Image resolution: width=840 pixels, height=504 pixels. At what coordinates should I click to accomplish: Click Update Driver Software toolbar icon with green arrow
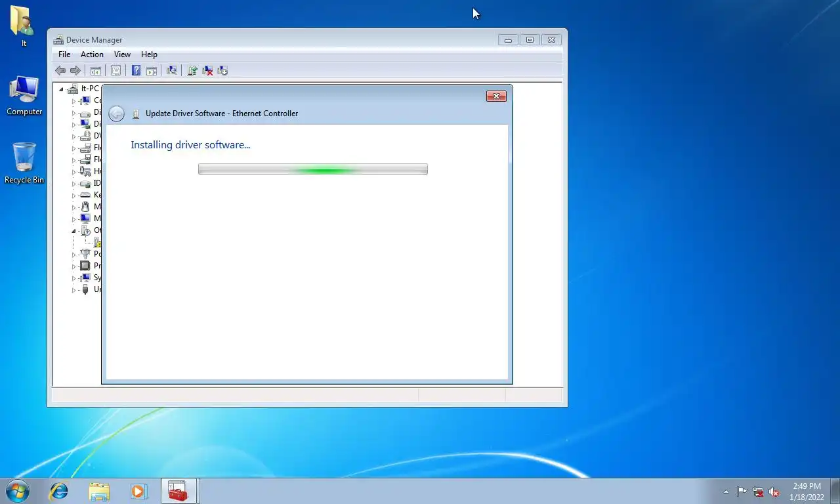point(192,70)
